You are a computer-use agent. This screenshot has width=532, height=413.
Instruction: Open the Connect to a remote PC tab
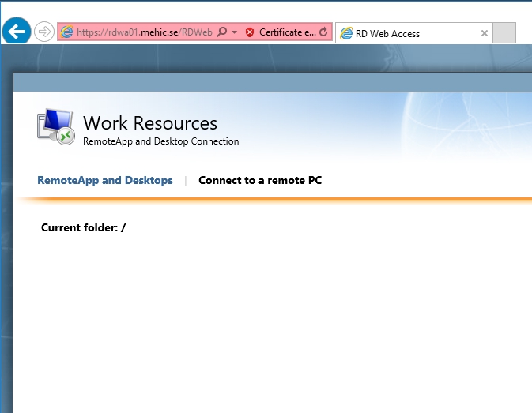point(260,180)
